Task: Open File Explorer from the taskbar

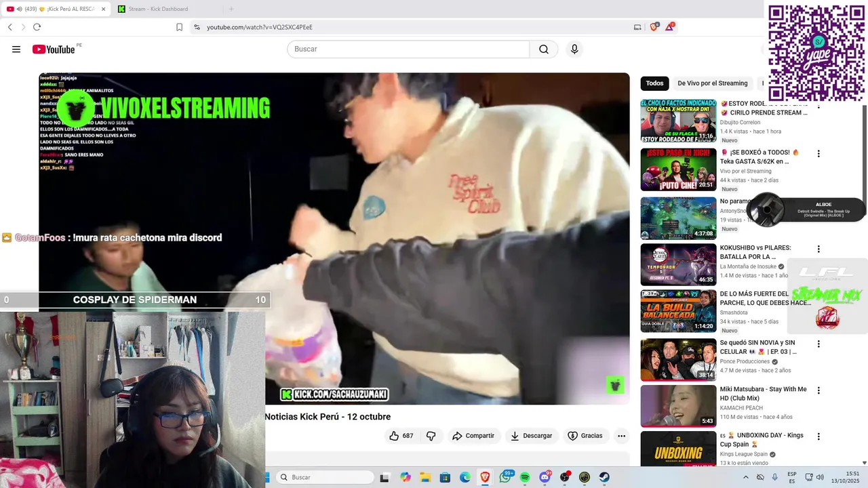Action: 425,477
